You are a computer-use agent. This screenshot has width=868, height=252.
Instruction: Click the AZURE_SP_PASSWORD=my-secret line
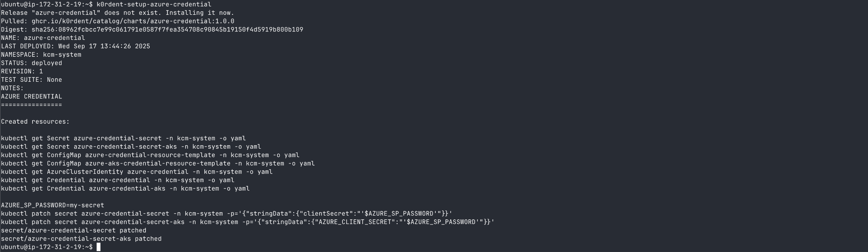[x=53, y=205]
